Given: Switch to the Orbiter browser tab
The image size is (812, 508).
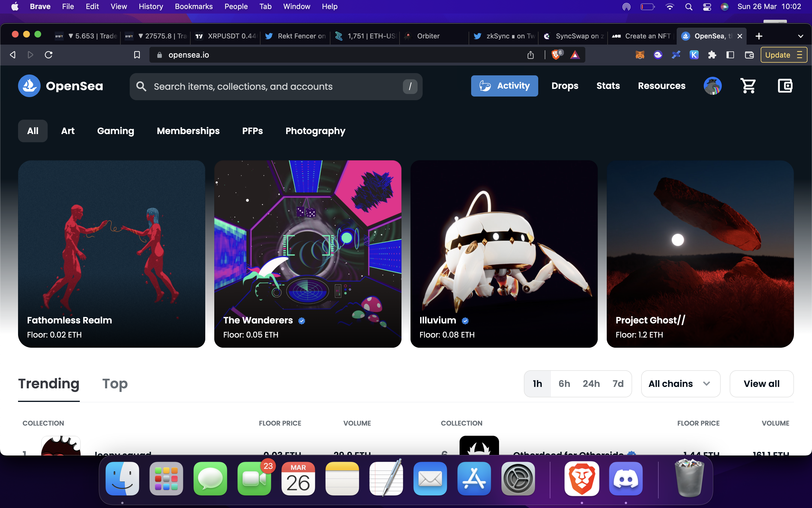Looking at the screenshot, I should (x=434, y=36).
